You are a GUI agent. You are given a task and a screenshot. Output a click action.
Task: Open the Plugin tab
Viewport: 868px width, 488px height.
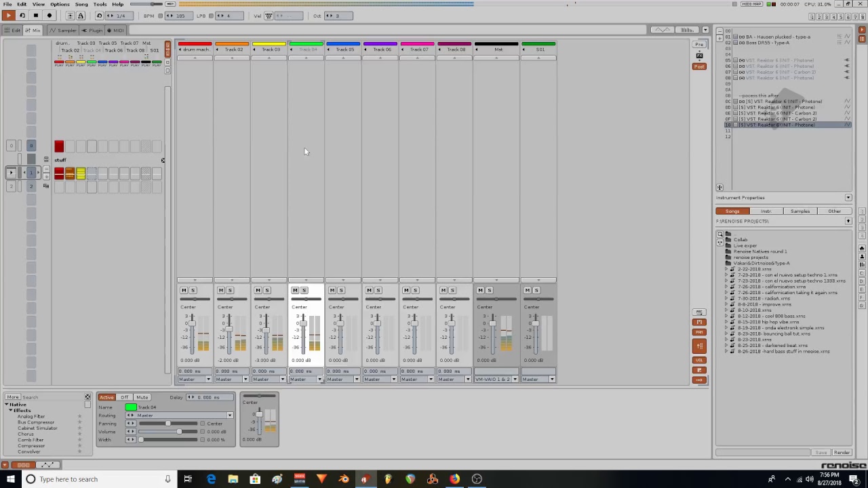[92, 30]
